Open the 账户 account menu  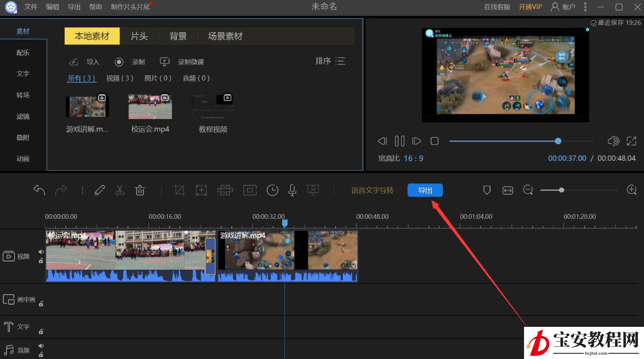point(563,7)
